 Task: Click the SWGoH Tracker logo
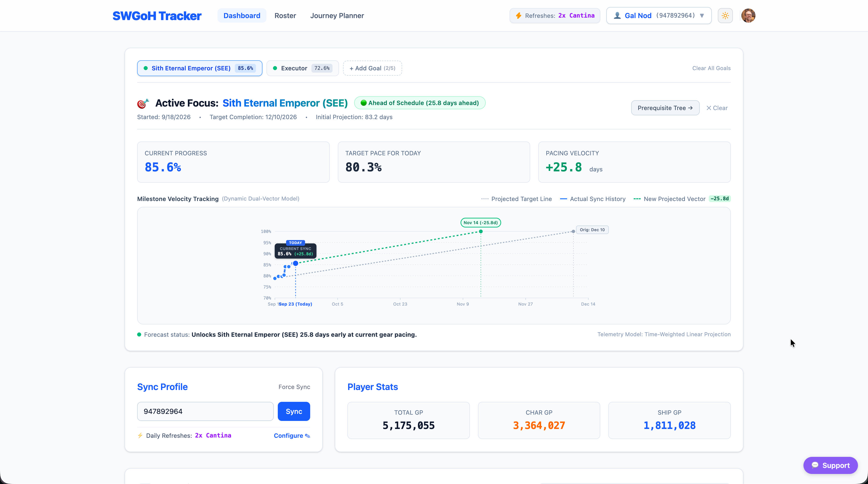pos(157,16)
